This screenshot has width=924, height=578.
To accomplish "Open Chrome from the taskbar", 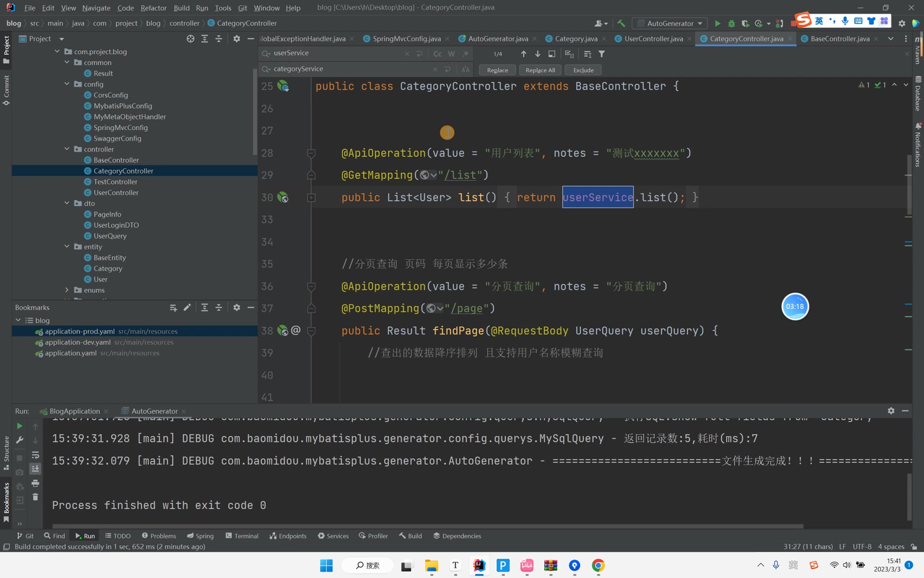I will [598, 566].
